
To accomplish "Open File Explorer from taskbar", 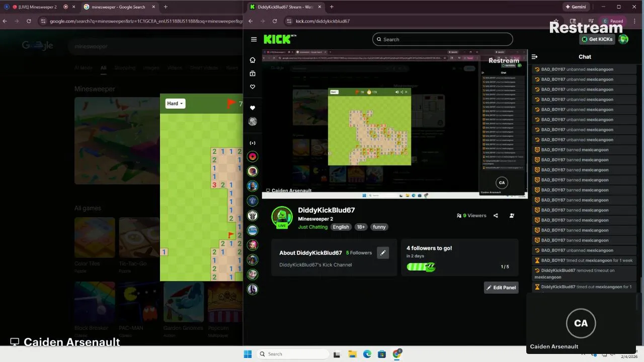I will [352, 354].
